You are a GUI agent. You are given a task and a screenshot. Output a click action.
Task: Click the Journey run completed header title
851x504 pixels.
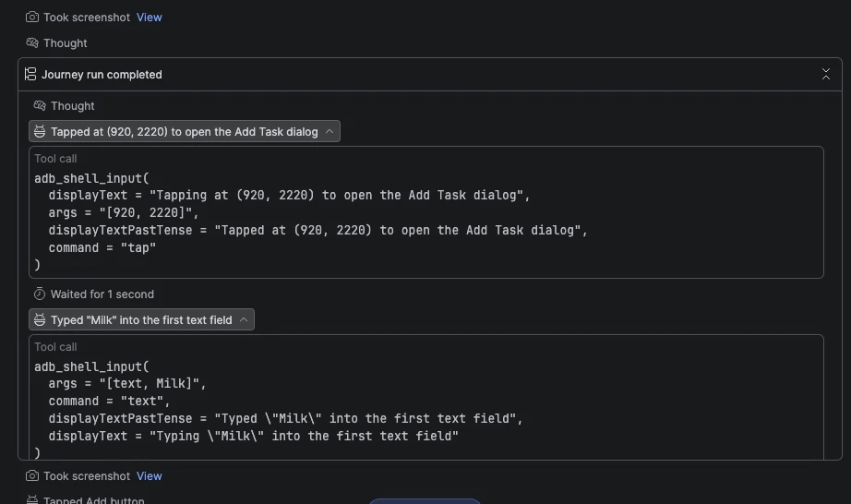[102, 75]
